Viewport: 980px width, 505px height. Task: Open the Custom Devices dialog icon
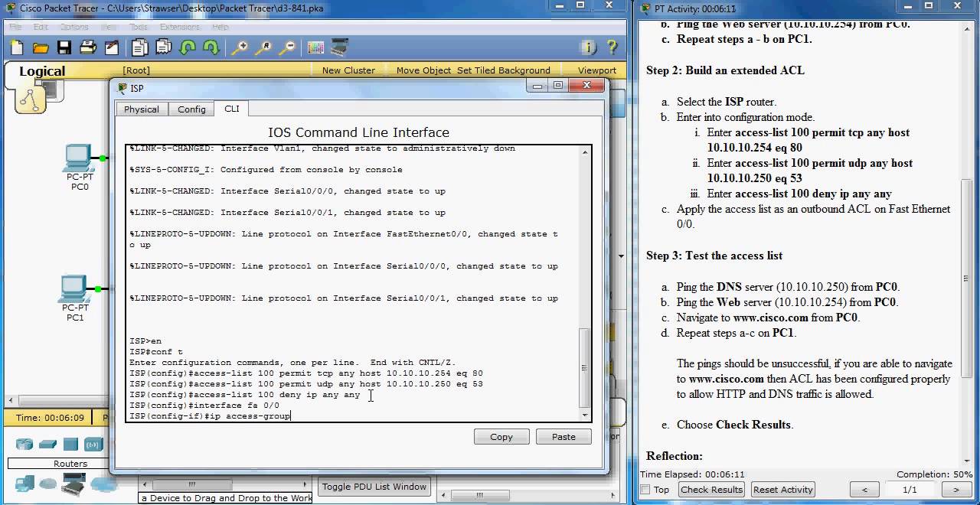340,47
